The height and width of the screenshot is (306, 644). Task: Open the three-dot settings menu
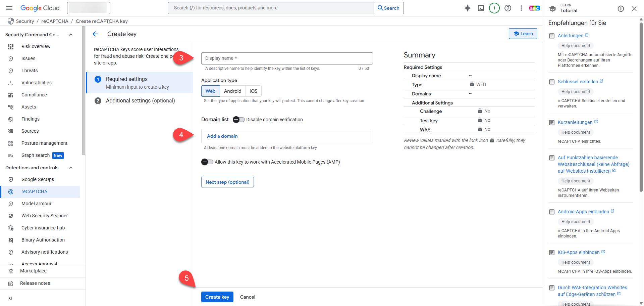[x=521, y=8]
